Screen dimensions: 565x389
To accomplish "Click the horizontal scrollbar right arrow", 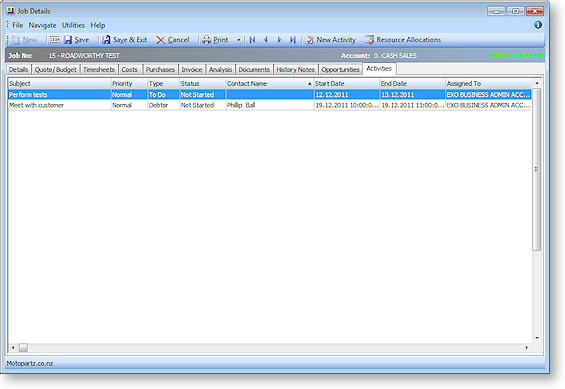I will (x=526, y=348).
